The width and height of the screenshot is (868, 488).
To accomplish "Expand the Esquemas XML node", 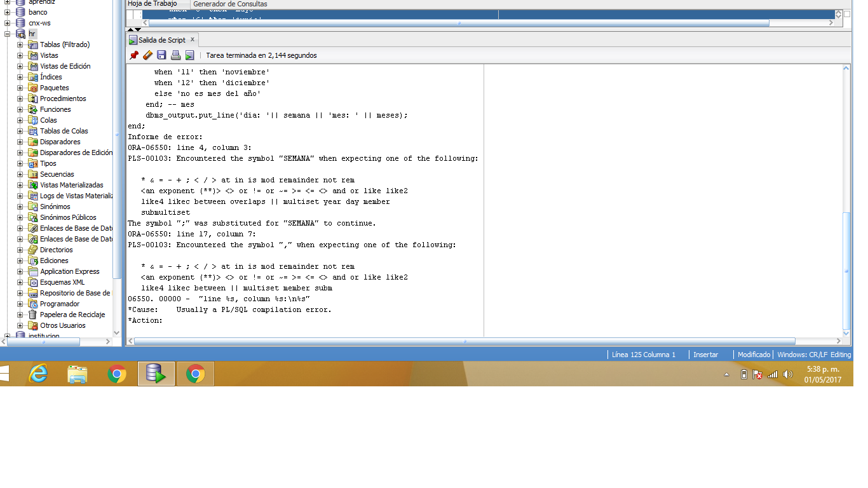I will tap(20, 282).
